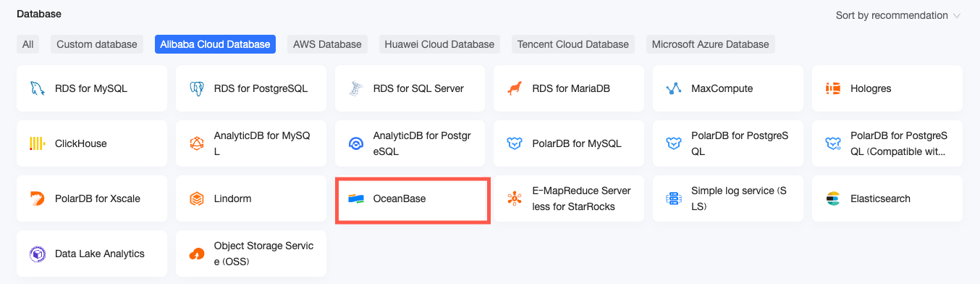Click the Elasticsearch logo icon
980x284 pixels.
tap(833, 199)
